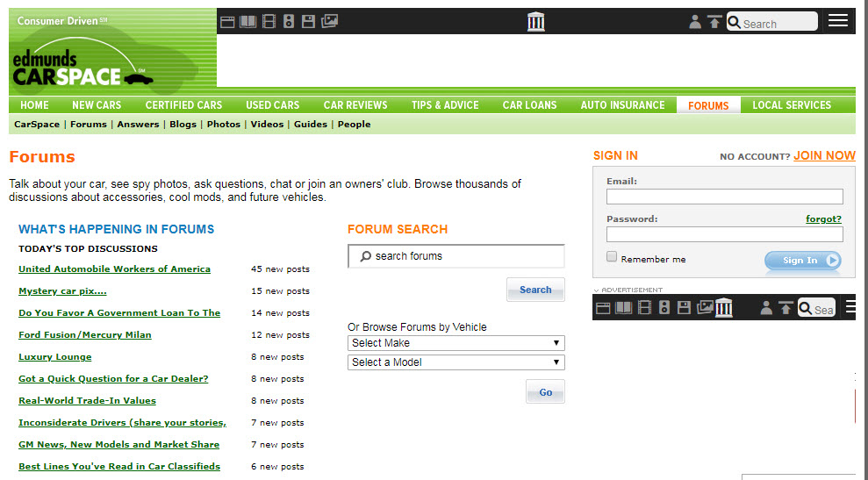
Task: Open the Audio speaker icon in the top black bar
Action: pos(289,22)
